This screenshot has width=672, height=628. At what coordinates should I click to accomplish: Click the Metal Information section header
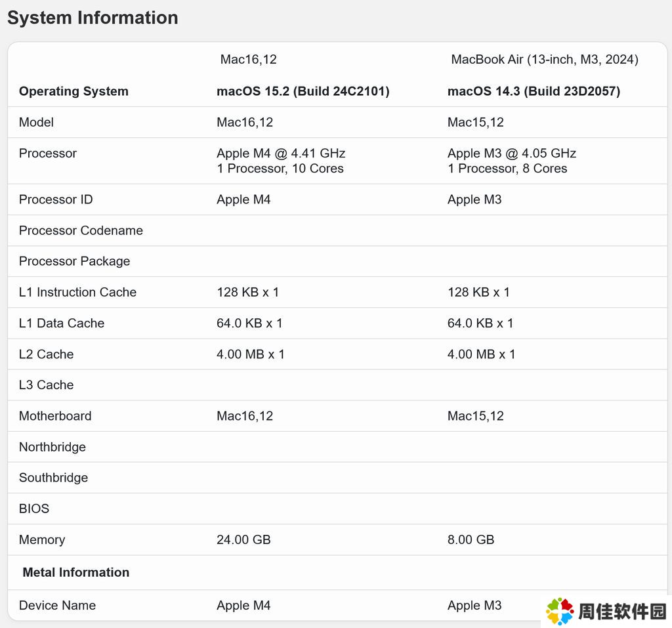coord(76,573)
